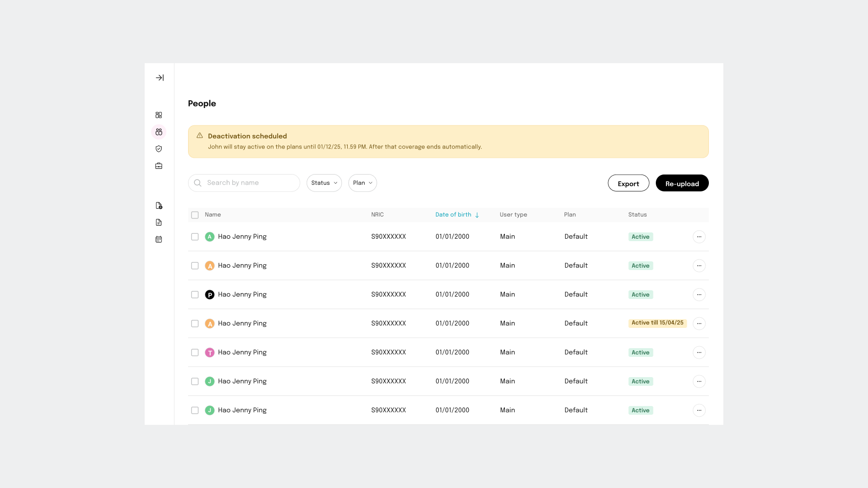Select the People icon in sidebar
This screenshot has width=868, height=488.
[x=159, y=132]
